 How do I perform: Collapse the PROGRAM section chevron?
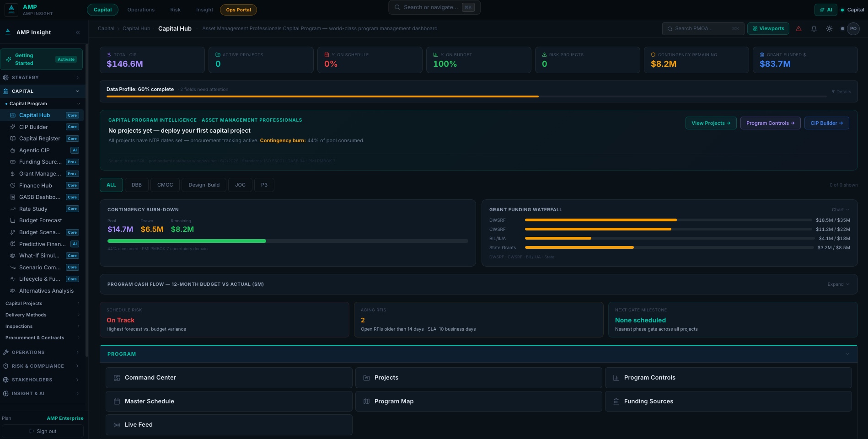[847, 354]
